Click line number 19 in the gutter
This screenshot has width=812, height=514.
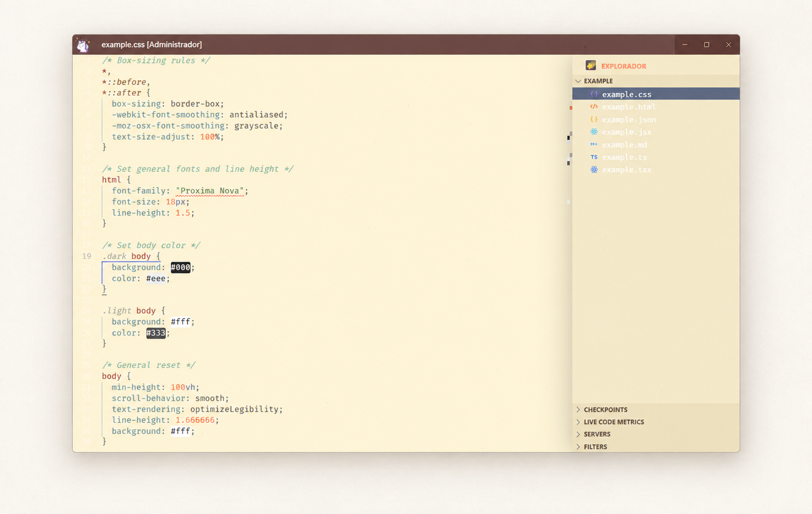click(87, 256)
